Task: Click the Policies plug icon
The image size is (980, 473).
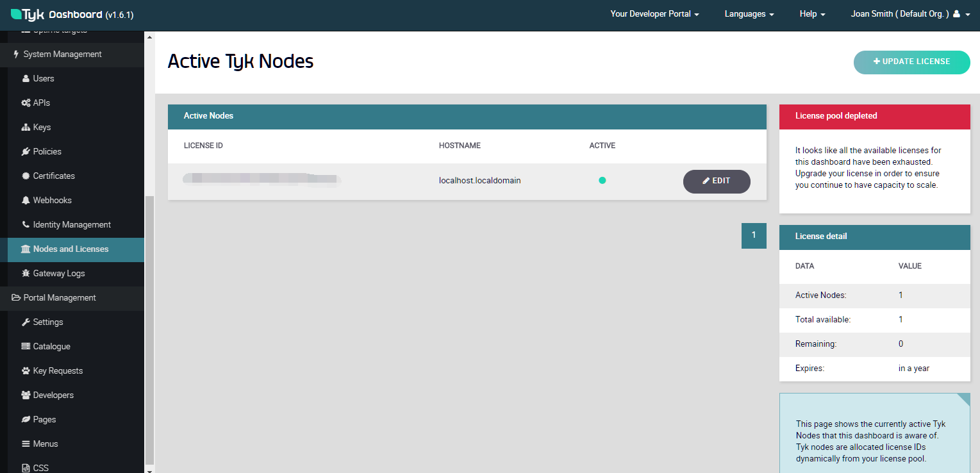Action: click(26, 152)
